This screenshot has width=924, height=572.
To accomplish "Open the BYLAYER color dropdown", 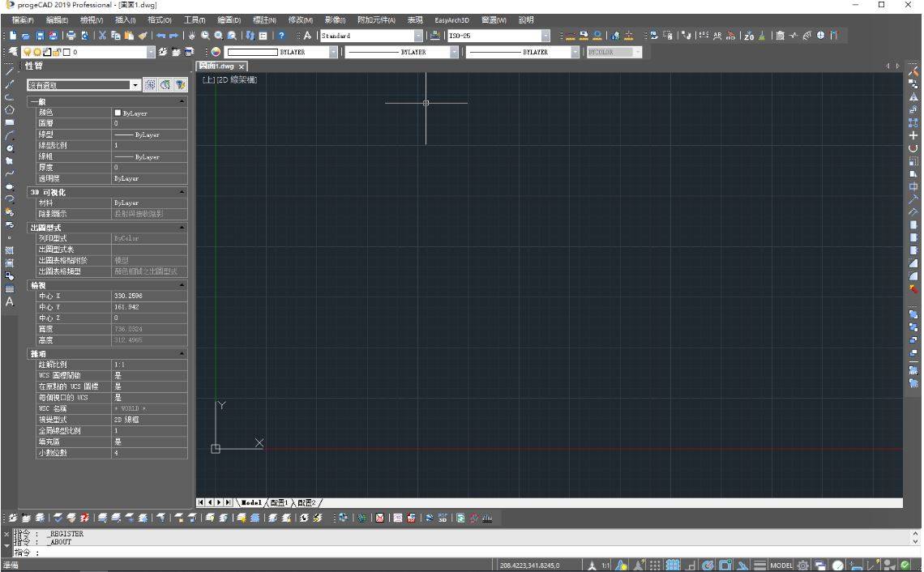I will click(333, 52).
